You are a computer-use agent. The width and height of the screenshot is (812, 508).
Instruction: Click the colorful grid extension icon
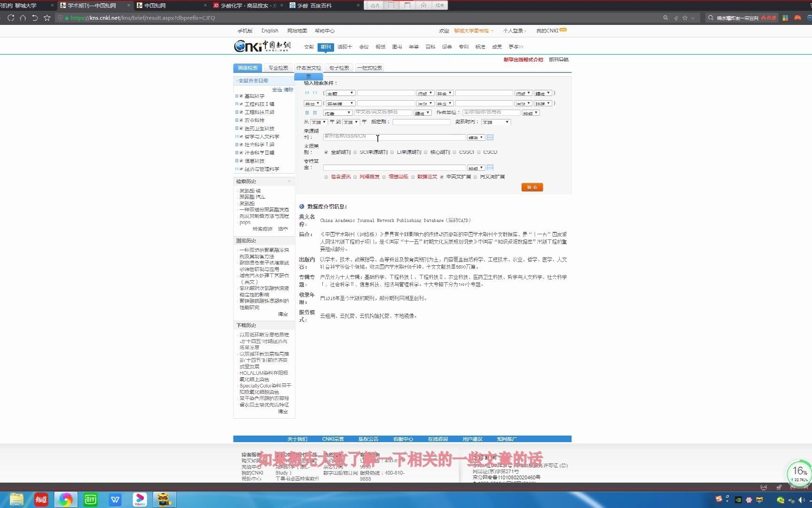point(785,18)
